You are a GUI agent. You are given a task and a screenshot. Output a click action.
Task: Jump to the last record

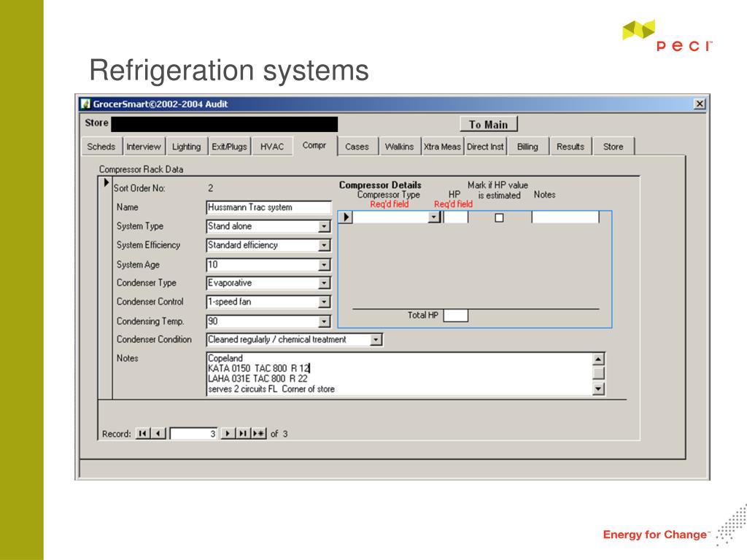click(x=242, y=433)
